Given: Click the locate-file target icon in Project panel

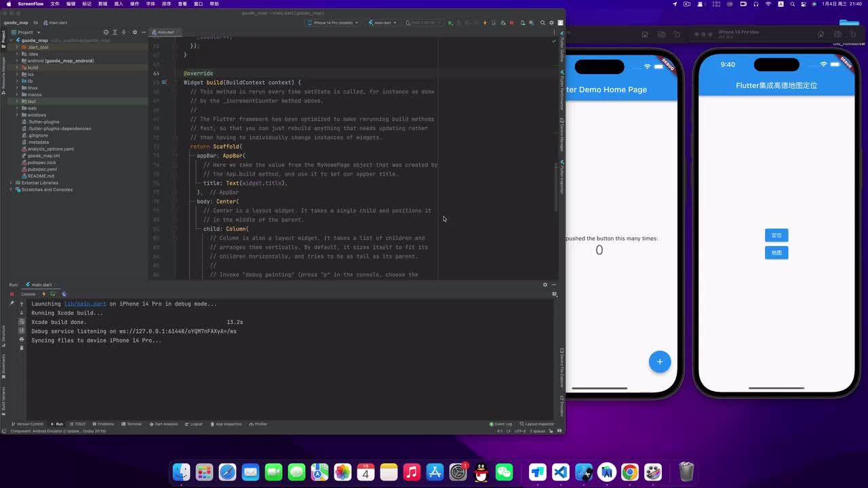Looking at the screenshot, I should (106, 32).
